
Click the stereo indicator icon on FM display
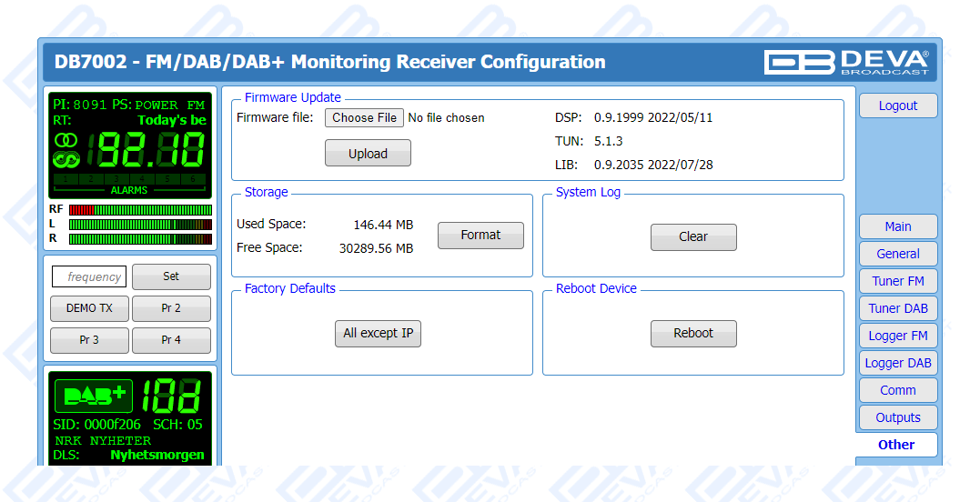66,140
